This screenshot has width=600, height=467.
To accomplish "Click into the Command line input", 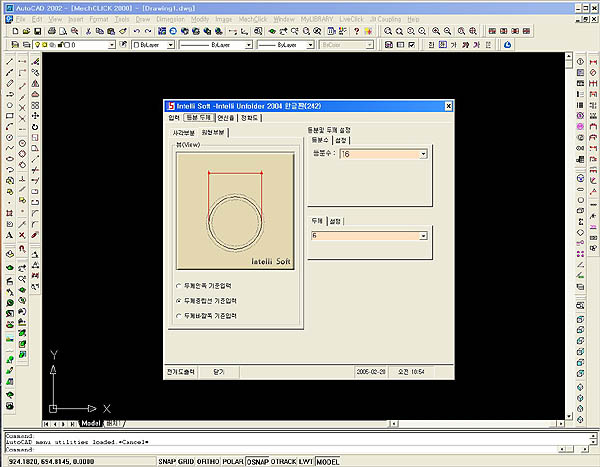I will click(x=281, y=449).
